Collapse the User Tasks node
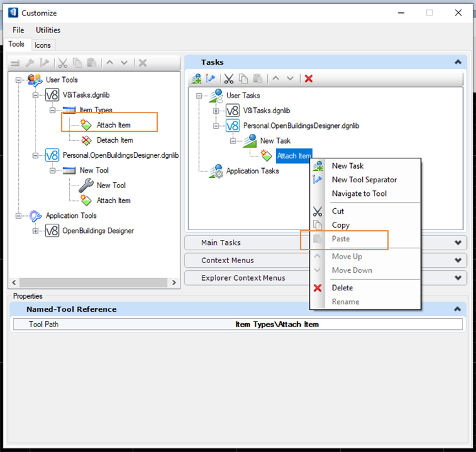The image size is (476, 452). tap(199, 96)
